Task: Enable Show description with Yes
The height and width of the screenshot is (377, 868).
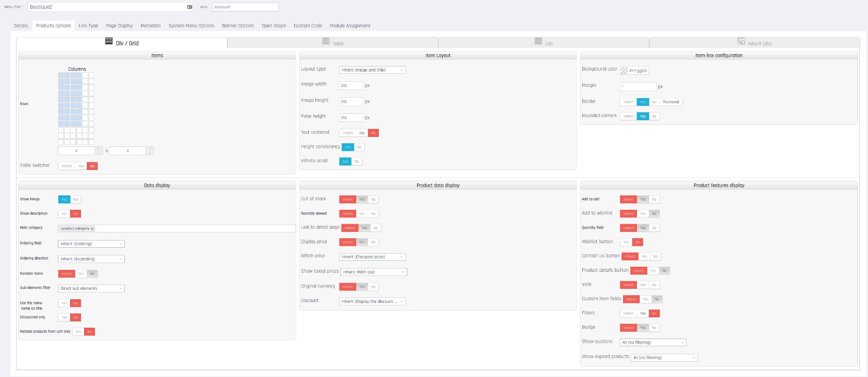Action: tap(64, 214)
